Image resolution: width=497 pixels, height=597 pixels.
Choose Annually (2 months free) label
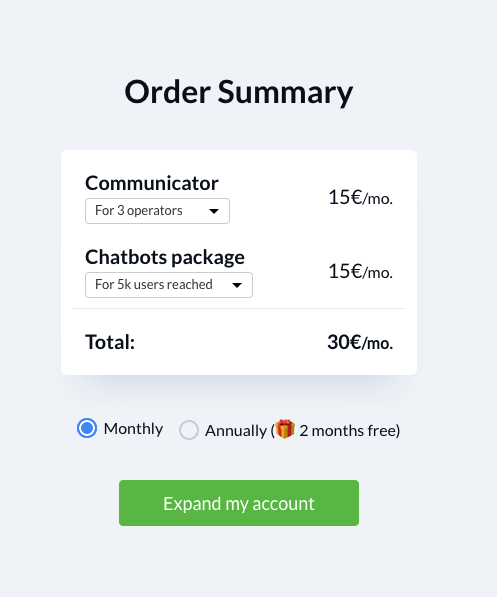click(x=303, y=431)
